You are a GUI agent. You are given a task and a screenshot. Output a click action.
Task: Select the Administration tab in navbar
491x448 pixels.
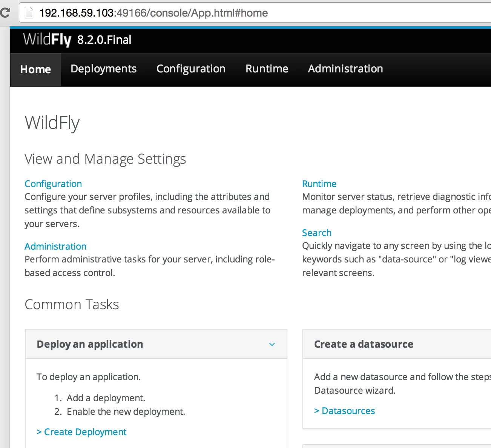click(345, 69)
